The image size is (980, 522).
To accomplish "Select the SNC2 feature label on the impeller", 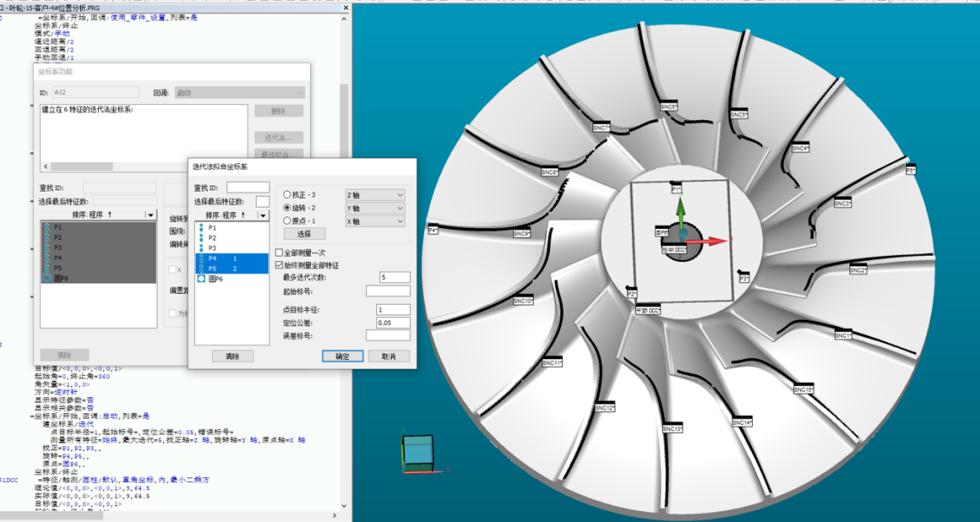I will click(858, 270).
